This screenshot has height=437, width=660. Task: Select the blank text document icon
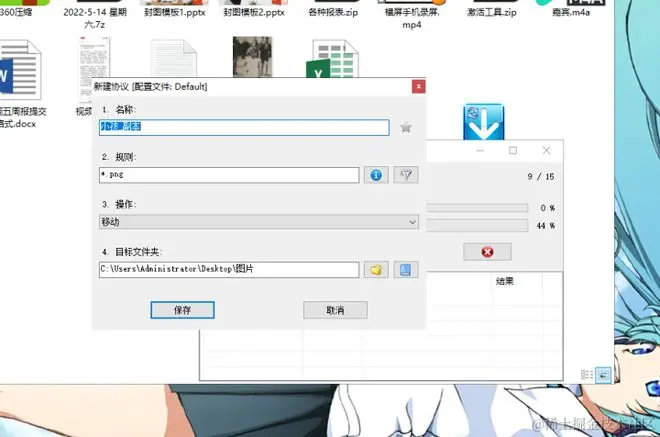tap(174, 58)
